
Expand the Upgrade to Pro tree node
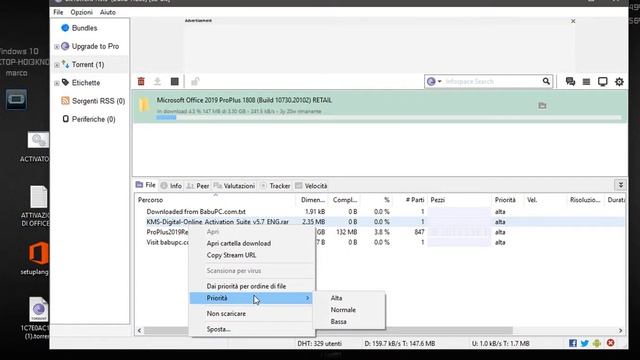[57, 47]
